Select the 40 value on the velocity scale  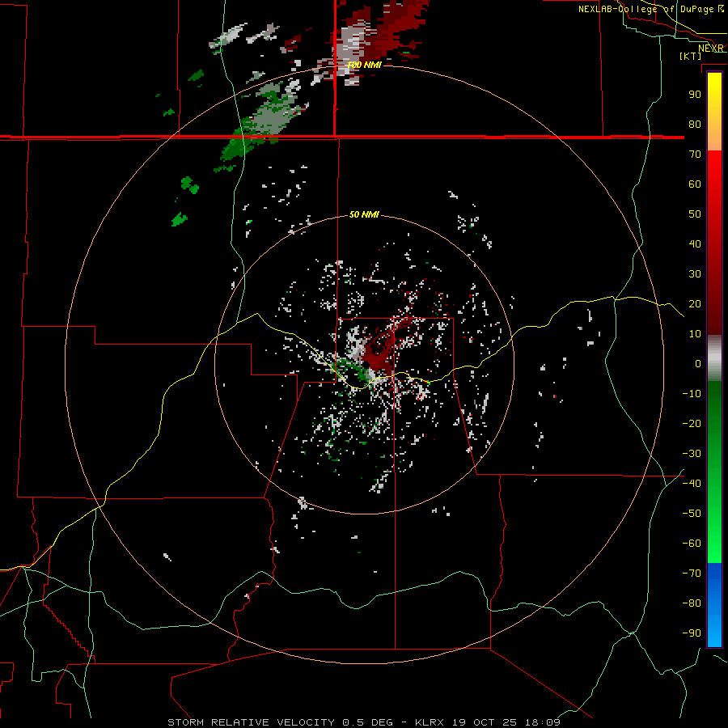[x=695, y=243]
